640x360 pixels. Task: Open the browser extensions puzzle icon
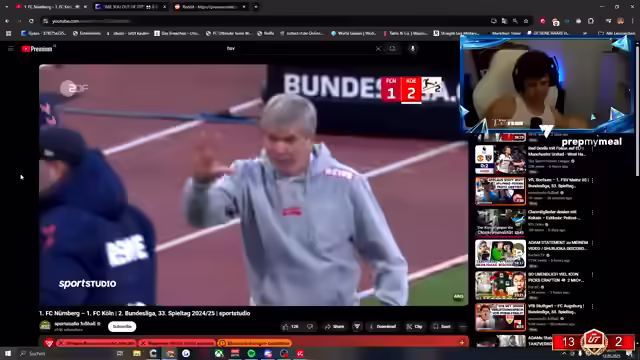click(591, 21)
